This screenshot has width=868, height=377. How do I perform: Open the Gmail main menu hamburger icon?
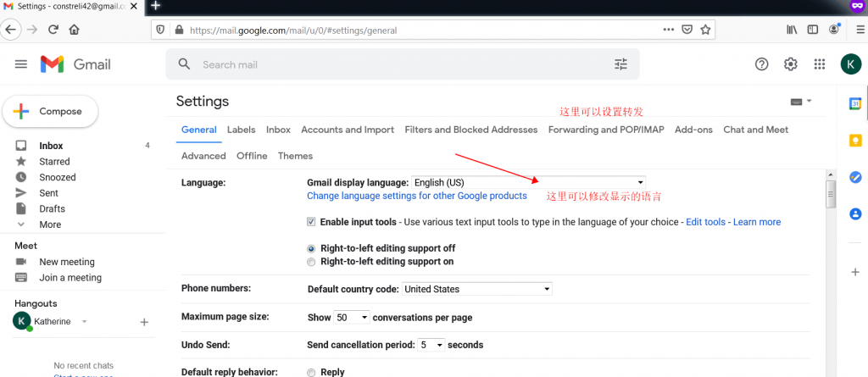tap(21, 64)
